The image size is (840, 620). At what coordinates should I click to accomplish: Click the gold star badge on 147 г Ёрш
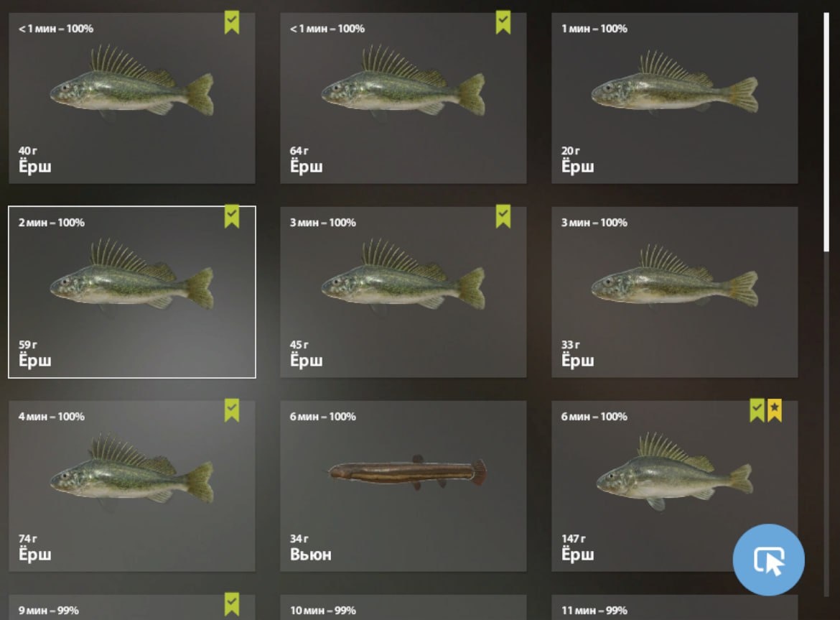tap(774, 410)
